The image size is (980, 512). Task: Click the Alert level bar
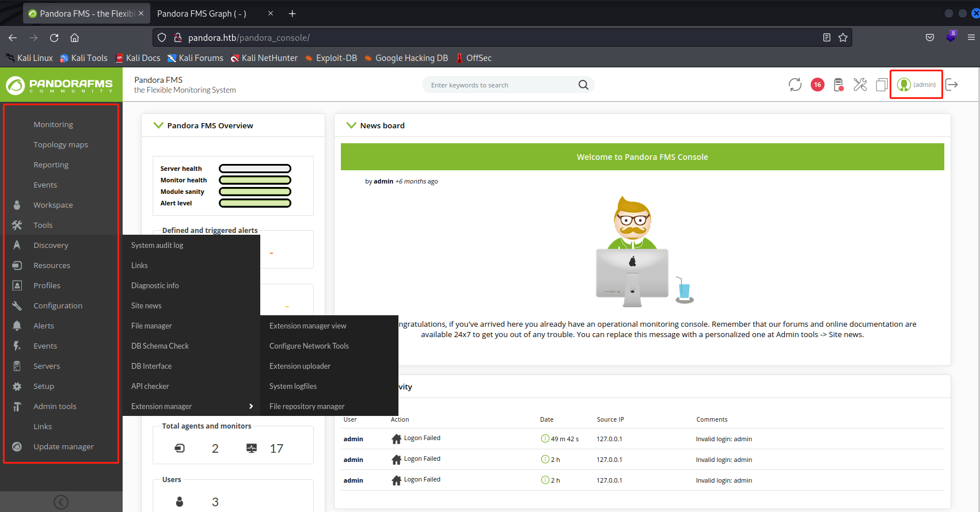click(x=255, y=203)
